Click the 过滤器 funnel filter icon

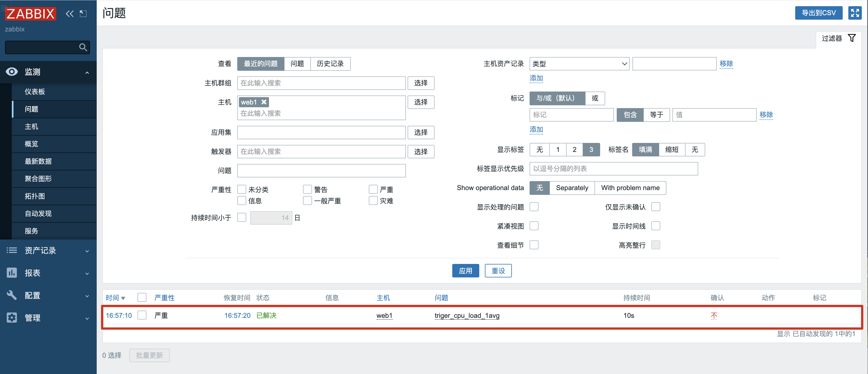pos(851,38)
